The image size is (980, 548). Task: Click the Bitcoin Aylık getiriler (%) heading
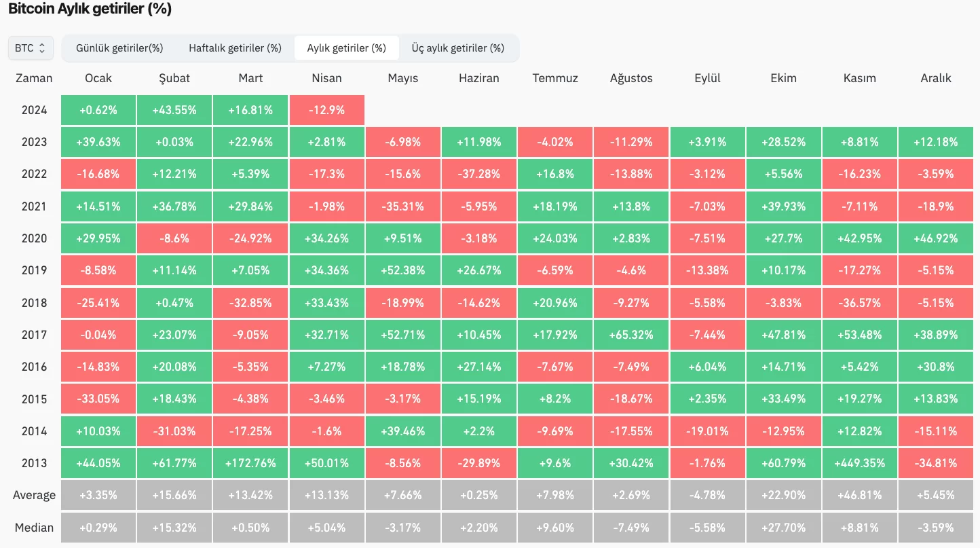click(x=90, y=10)
